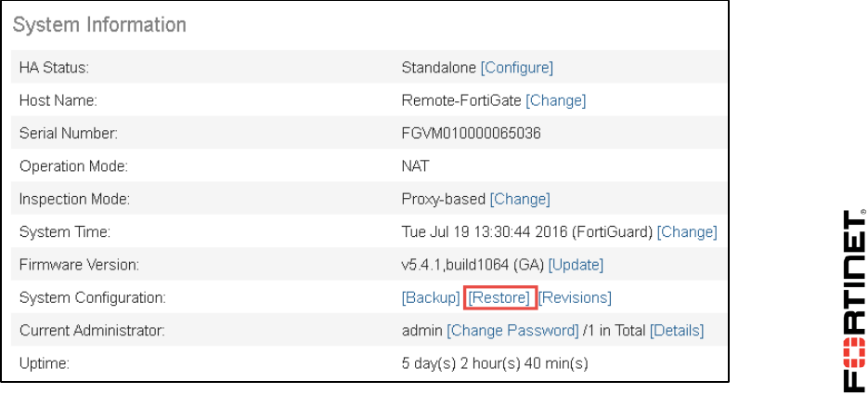Click the Standalone HA status text

click(x=438, y=68)
